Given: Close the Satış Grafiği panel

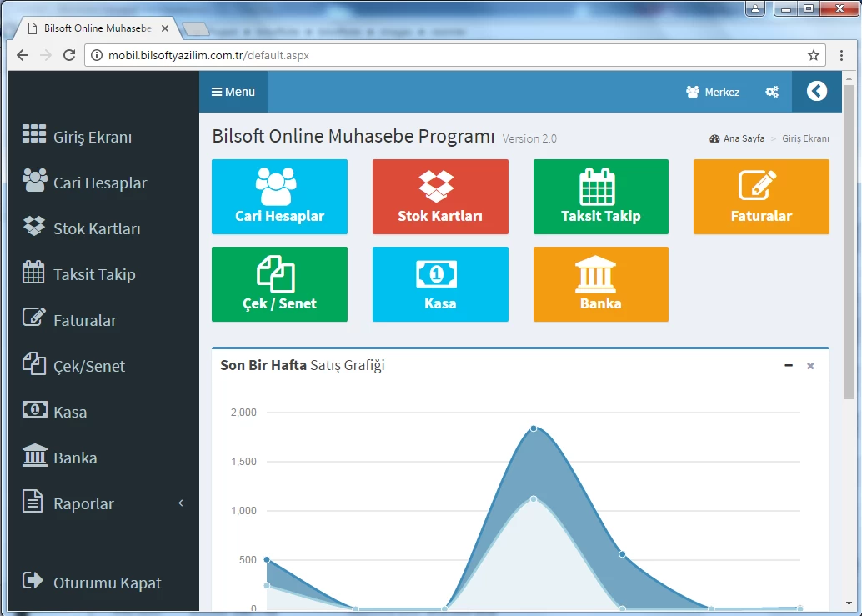Looking at the screenshot, I should [810, 366].
